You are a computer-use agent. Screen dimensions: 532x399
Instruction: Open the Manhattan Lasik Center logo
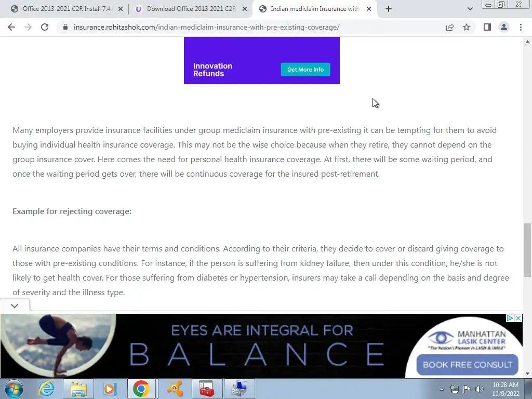[x=467, y=340]
